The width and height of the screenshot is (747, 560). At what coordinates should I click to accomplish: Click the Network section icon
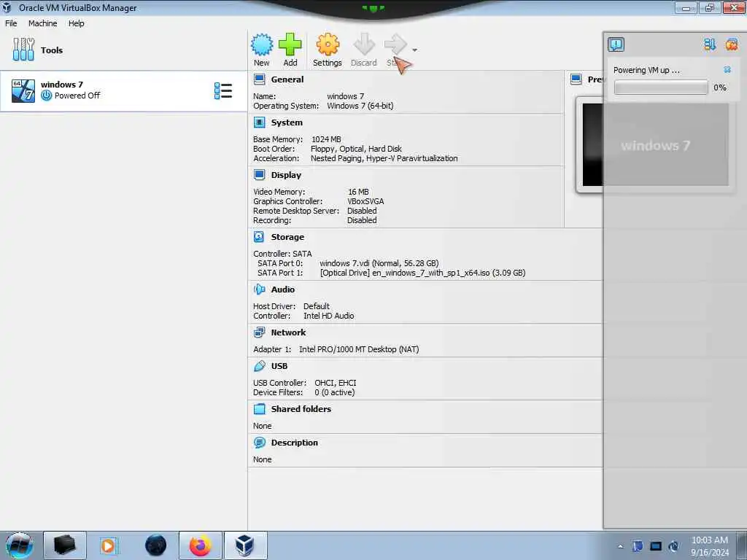259,332
